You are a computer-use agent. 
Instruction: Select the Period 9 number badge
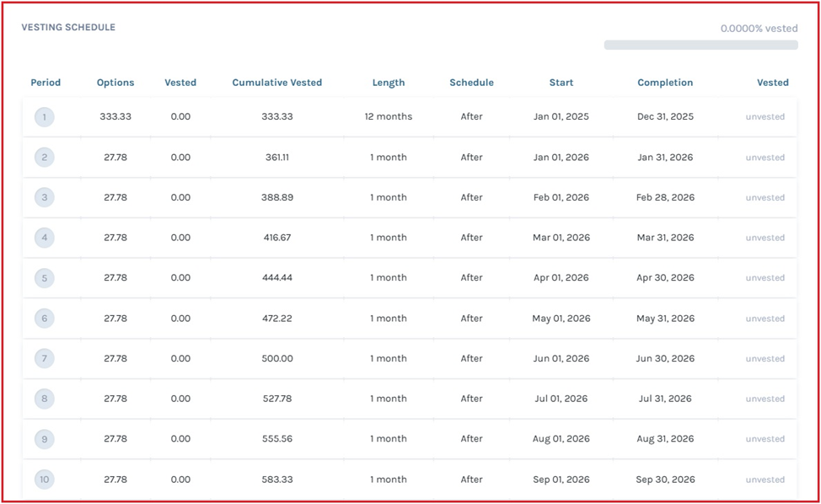pos(44,438)
